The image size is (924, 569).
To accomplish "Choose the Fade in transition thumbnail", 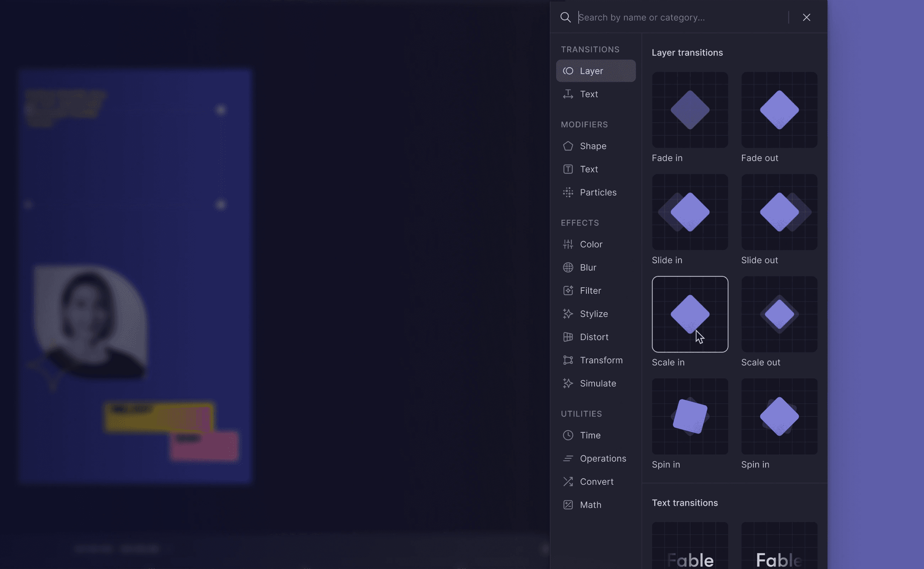I will pyautogui.click(x=690, y=110).
